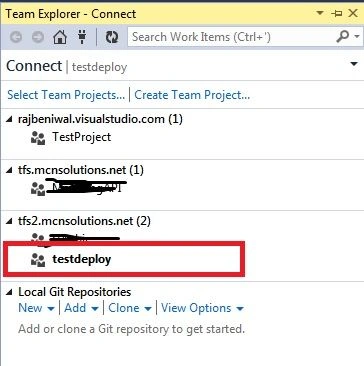Click Local Git Repositories section header

click(x=75, y=292)
